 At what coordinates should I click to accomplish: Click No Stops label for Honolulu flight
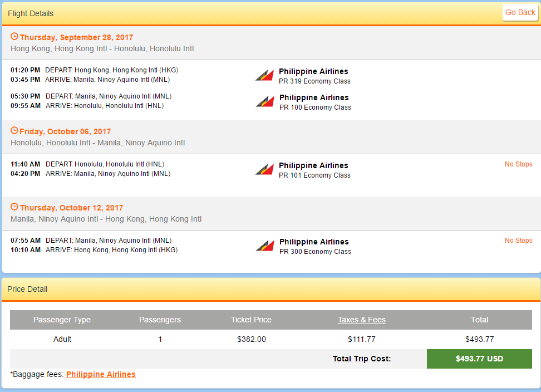pyautogui.click(x=519, y=164)
